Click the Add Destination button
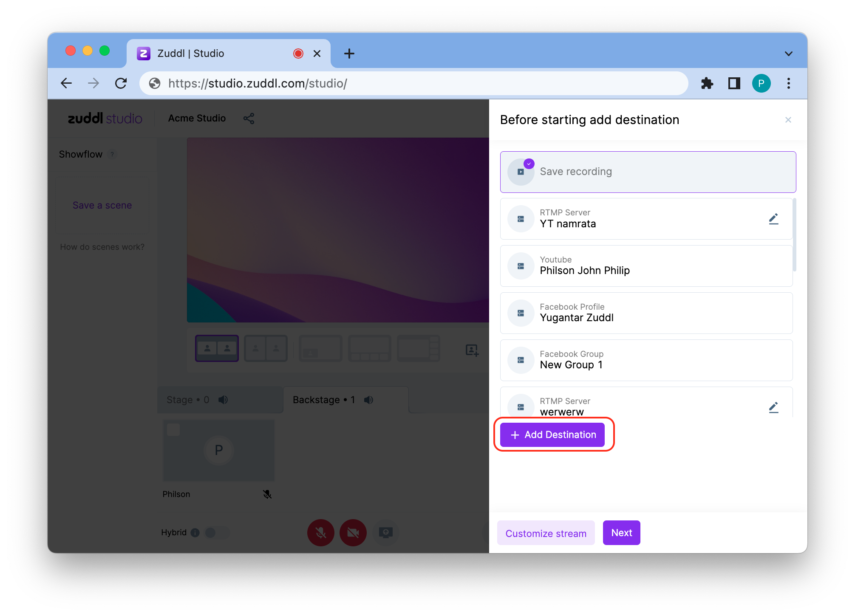The image size is (855, 616). (x=552, y=435)
